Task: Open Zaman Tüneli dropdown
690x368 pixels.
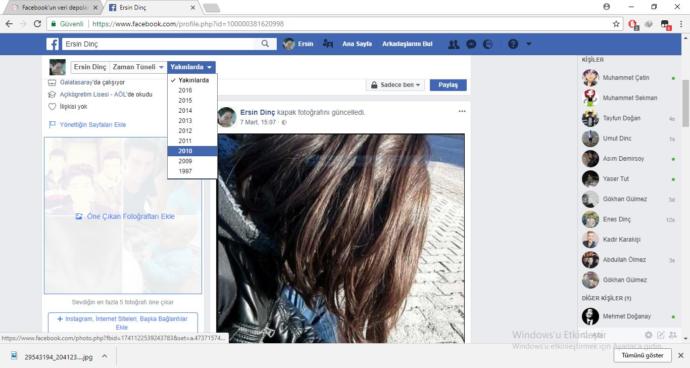Action: click(138, 67)
